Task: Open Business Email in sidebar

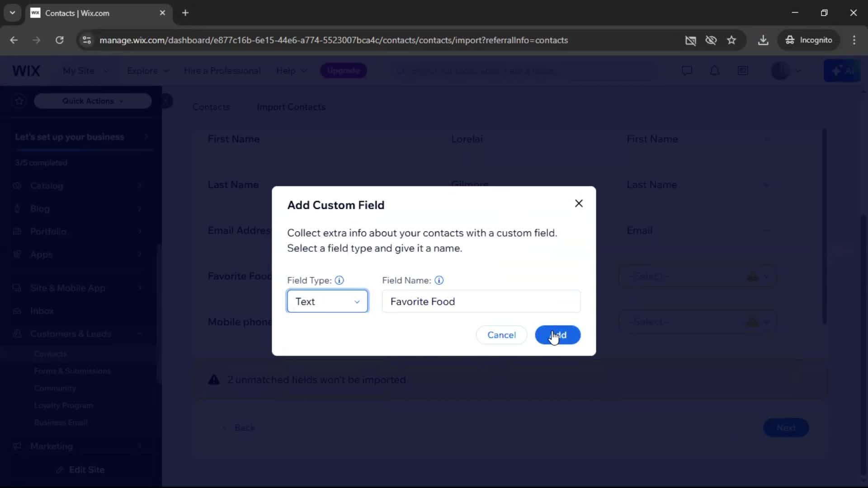Action: [x=61, y=422]
